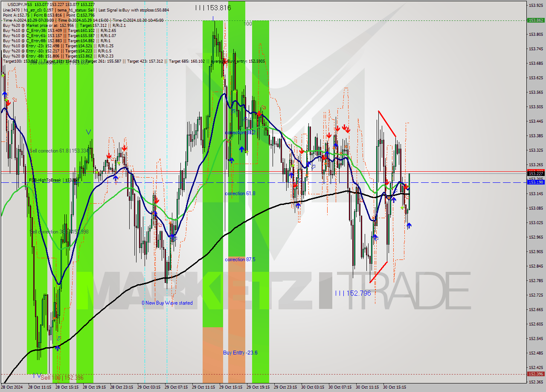Click the 'Buy Entry -23.6' label
This screenshot has height=392, width=546.
pyautogui.click(x=240, y=353)
